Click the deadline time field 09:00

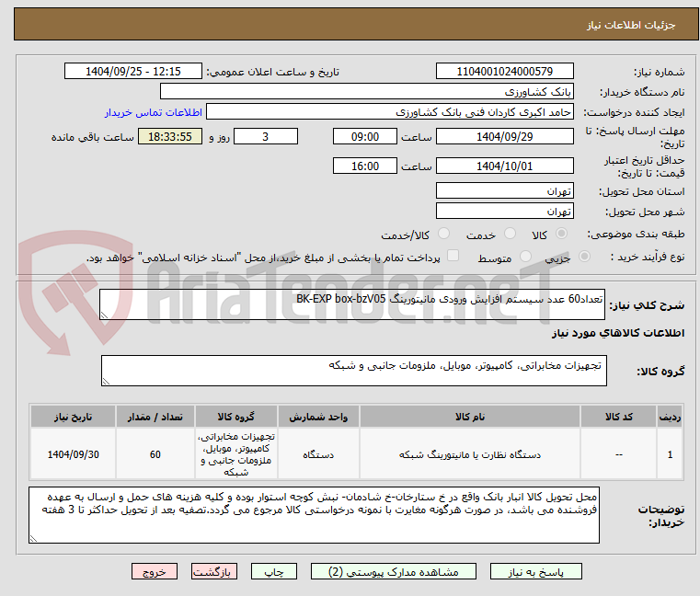click(365, 137)
